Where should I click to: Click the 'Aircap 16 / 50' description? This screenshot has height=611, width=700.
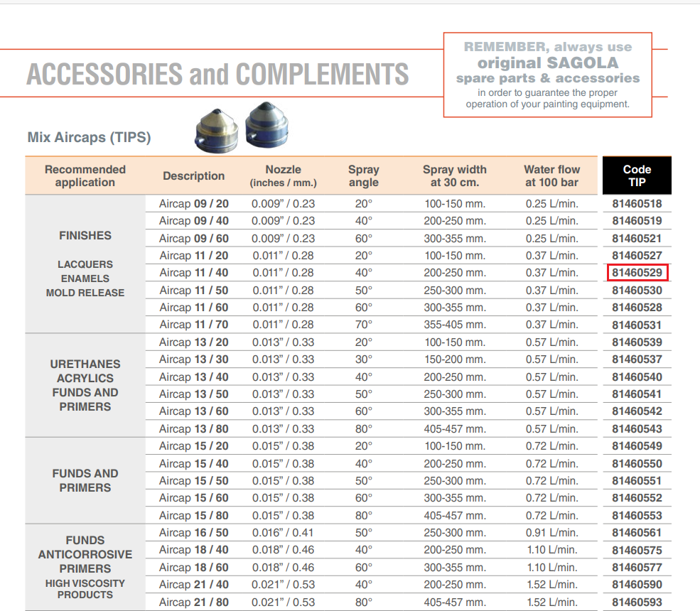pyautogui.click(x=194, y=532)
